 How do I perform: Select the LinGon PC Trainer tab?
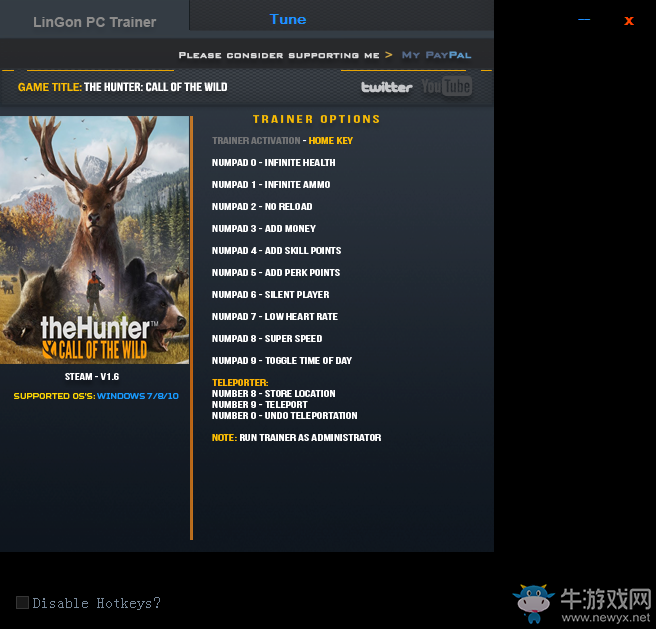(x=95, y=22)
